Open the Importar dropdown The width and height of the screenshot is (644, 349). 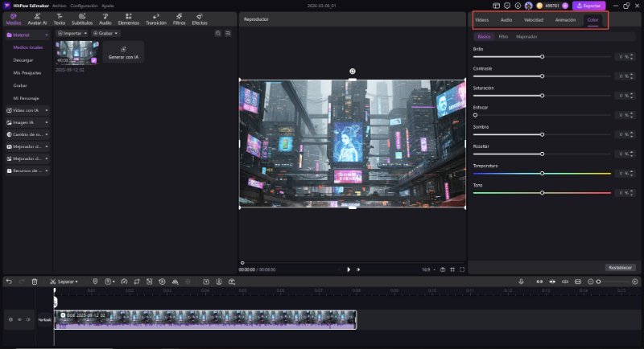72,33
